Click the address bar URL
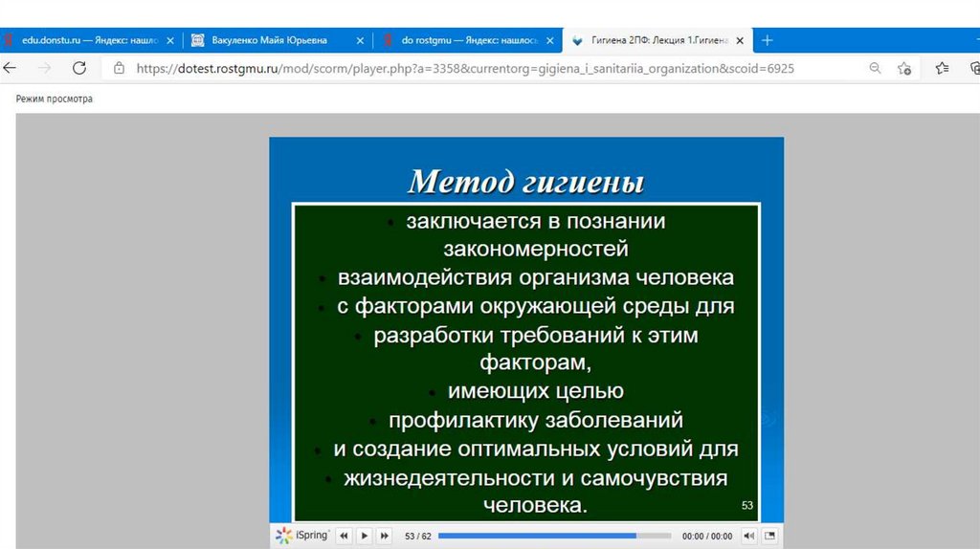The width and height of the screenshot is (980, 549). coord(465,68)
